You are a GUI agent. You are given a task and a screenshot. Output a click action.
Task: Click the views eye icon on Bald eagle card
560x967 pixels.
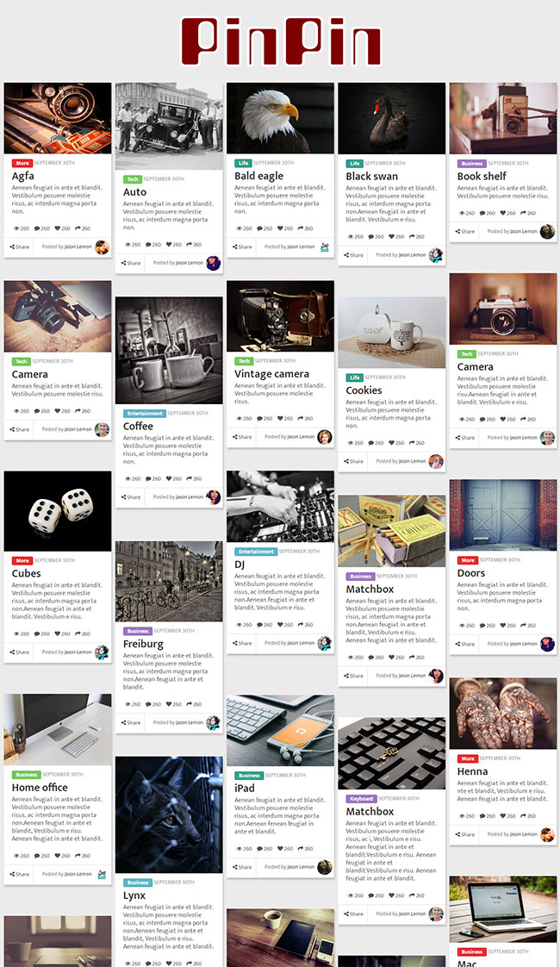coord(240,228)
